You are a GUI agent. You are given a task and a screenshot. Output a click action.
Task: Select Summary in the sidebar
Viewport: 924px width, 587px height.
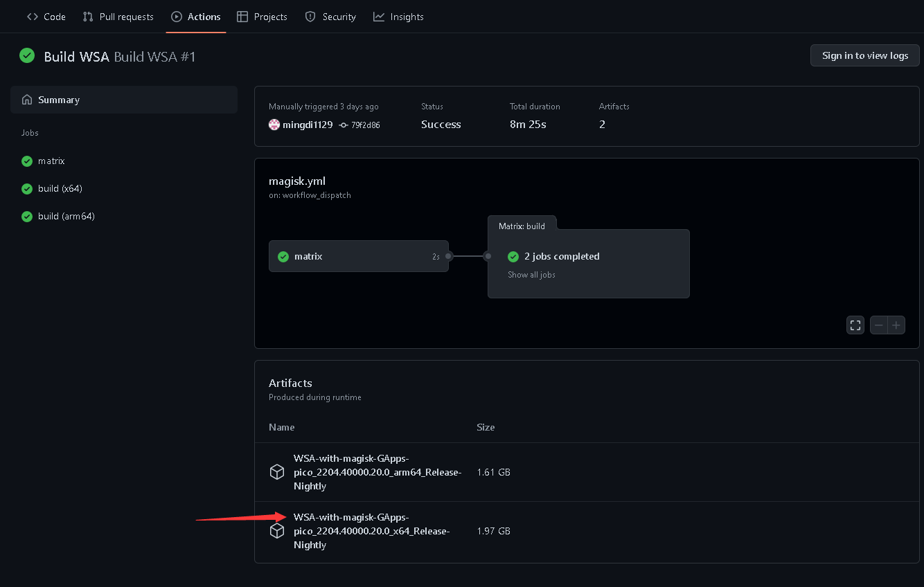124,100
